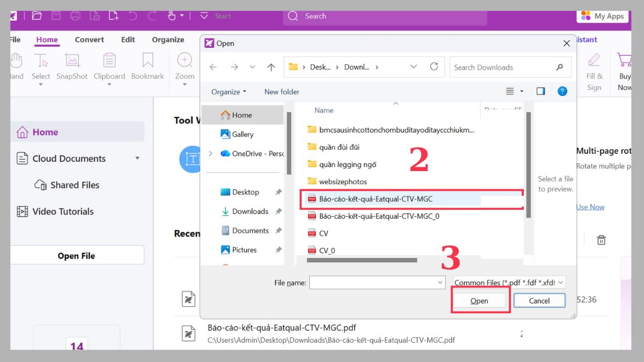Image resolution: width=644 pixels, height=362 pixels.
Task: Switch to the Convert ribbon tab
Action: point(89,39)
